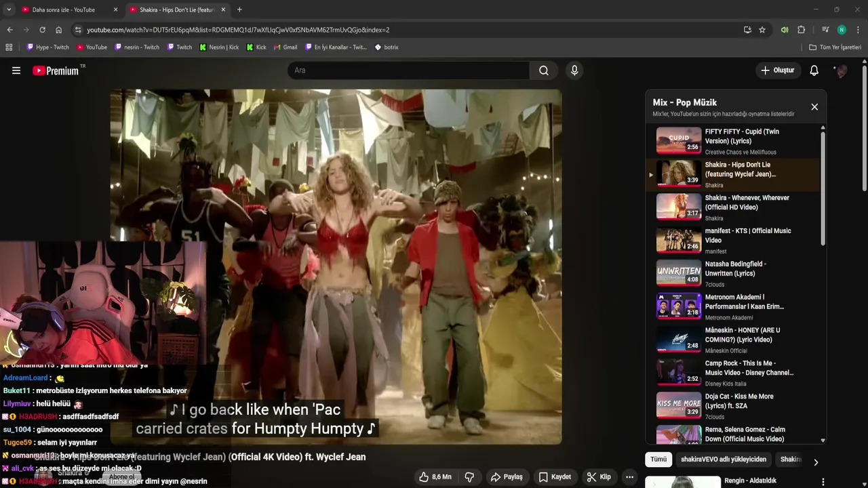
Task: Click the search magnifier button
Action: 544,70
